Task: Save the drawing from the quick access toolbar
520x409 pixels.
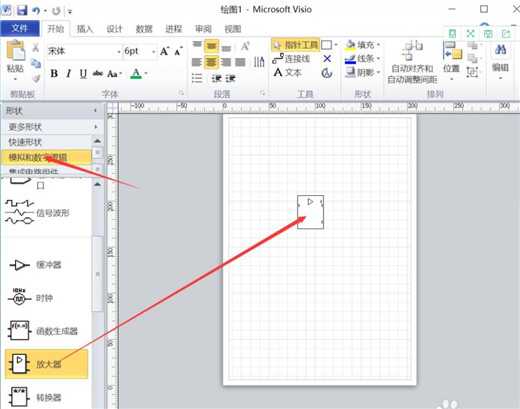Action: 22,10
